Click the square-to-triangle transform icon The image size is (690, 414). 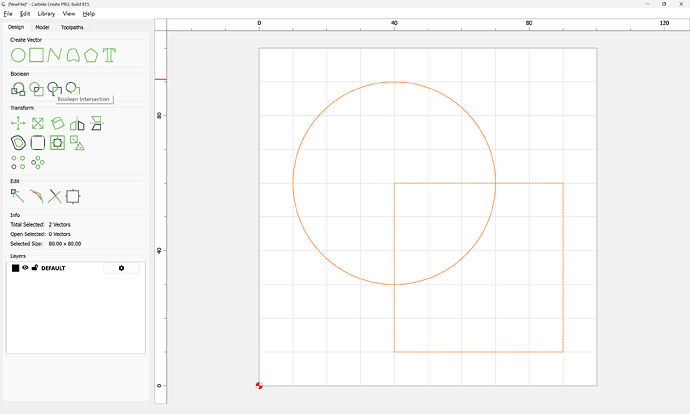[x=77, y=143]
